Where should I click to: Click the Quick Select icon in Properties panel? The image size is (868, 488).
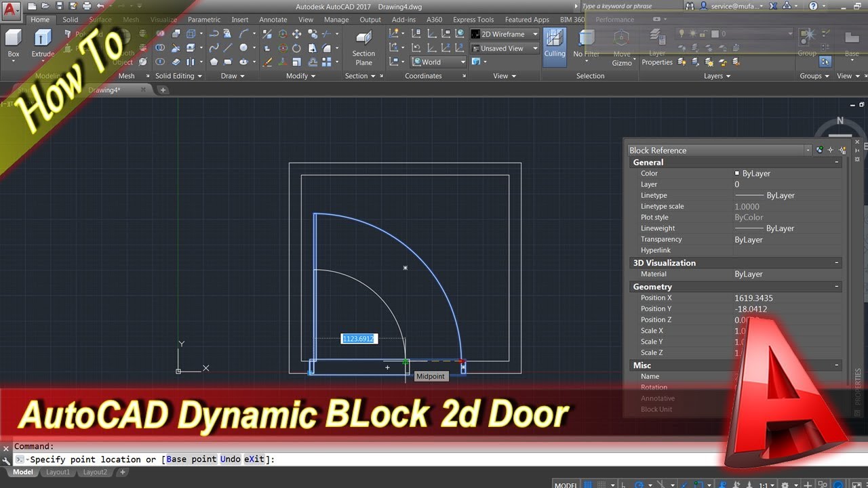click(x=842, y=150)
